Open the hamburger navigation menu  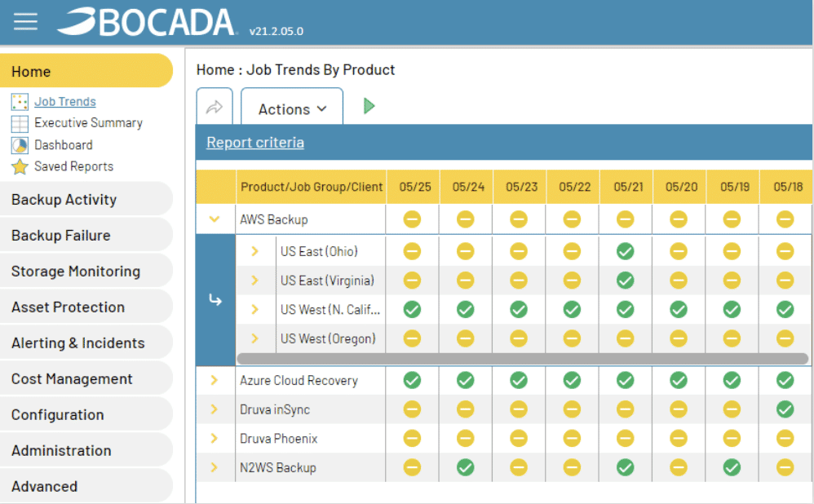pyautogui.click(x=25, y=22)
